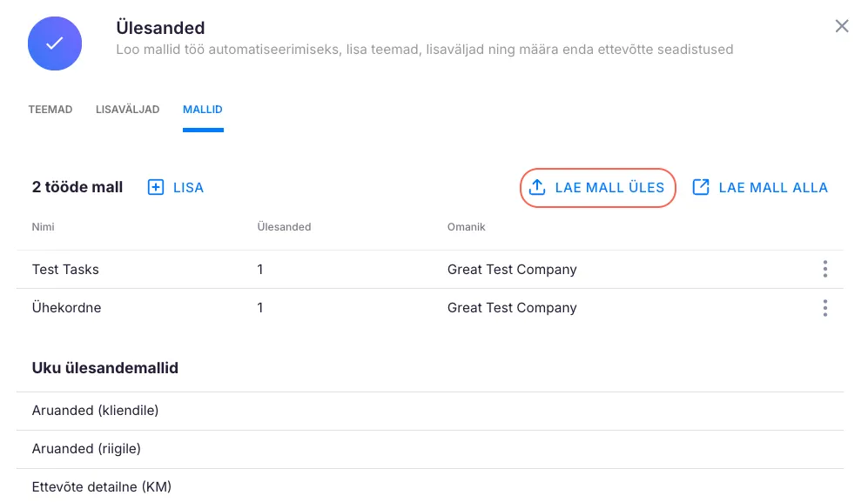Click the upload arrow icon for LAE MALL ÜLES
Viewport: 868px width, 502px height.
537,187
